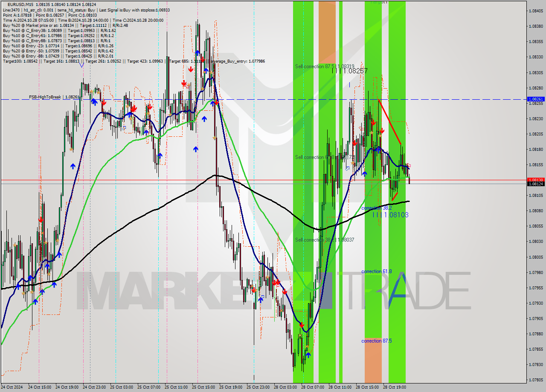The height and width of the screenshot is (392, 546).
Task: Click the 1.08380 price axis label
Action: (x=536, y=26)
